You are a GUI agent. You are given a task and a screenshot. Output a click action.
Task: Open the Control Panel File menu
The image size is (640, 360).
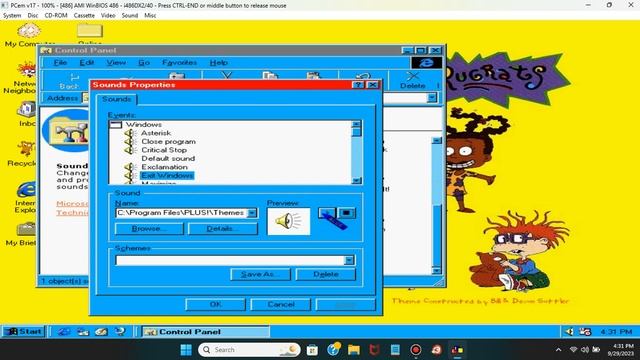[x=60, y=62]
